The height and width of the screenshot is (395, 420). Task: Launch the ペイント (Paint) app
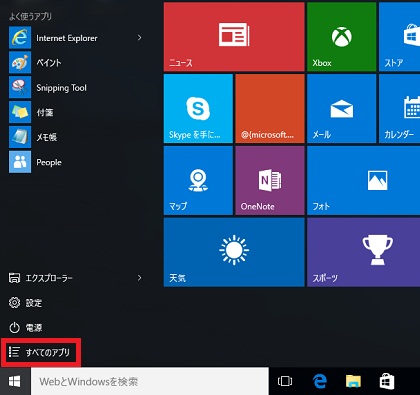click(75, 63)
